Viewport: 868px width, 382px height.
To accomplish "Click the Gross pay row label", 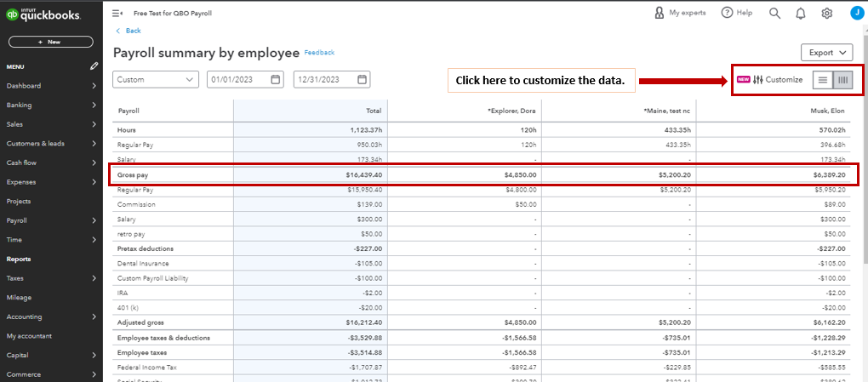I will 132,174.
